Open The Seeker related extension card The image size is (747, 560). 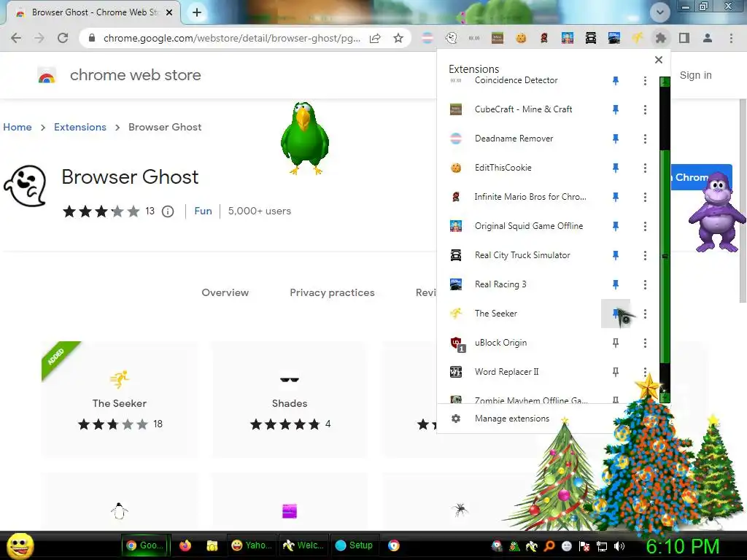(x=120, y=399)
